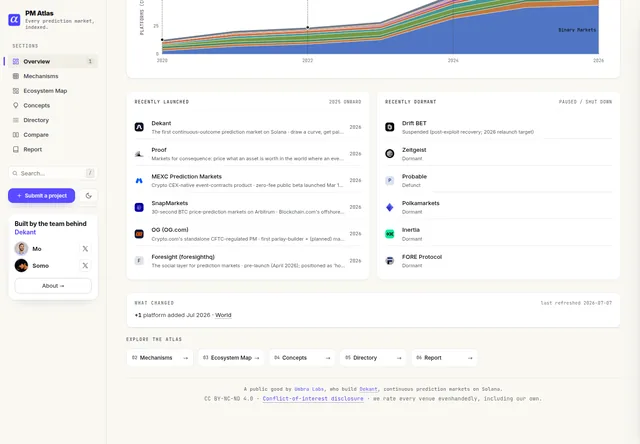The width and height of the screenshot is (640, 444).
Task: Click the magnifier icon in the search box
Action: 15,173
